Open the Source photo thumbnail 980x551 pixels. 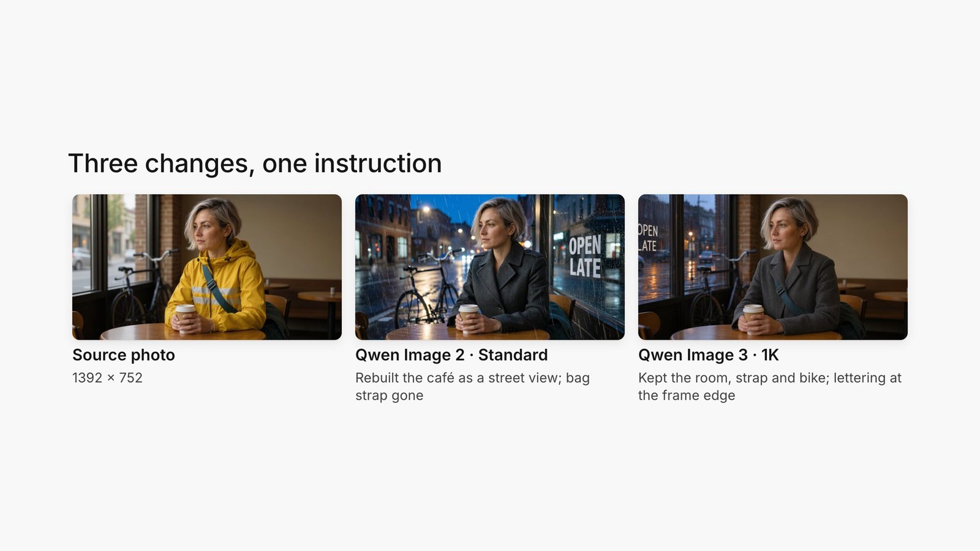[207, 267]
